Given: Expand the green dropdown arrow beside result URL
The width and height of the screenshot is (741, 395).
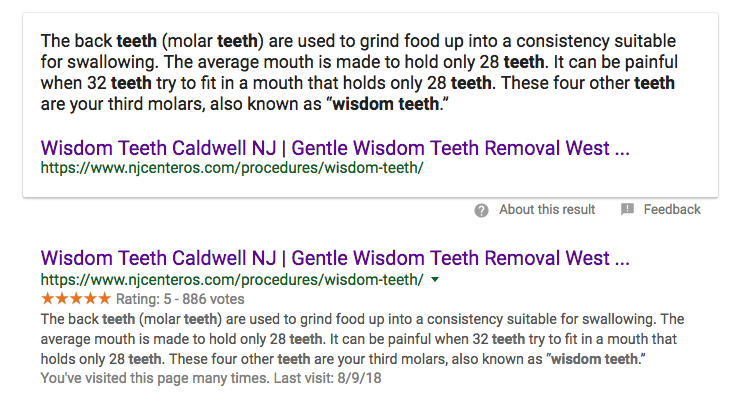Looking at the screenshot, I should [435, 280].
